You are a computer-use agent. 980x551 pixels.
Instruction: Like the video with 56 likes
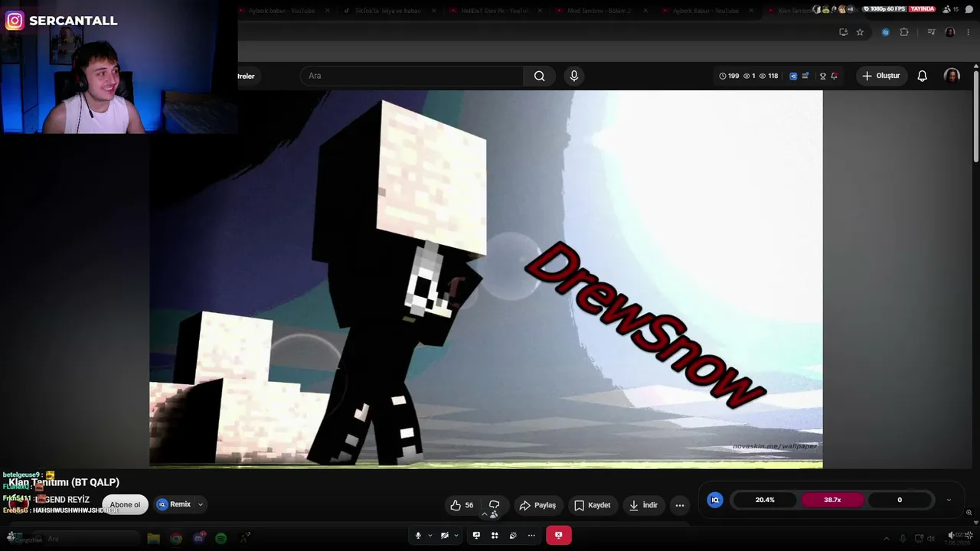462,505
